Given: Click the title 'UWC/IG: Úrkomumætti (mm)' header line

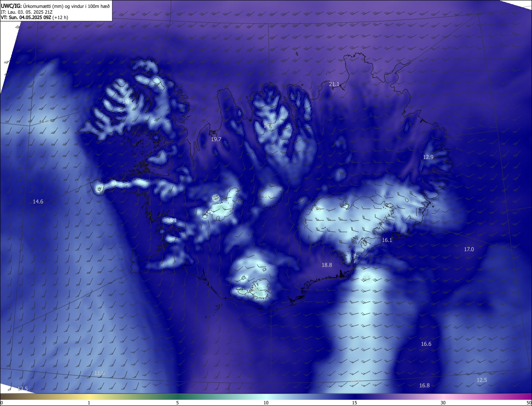Looking at the screenshot, I should (55, 6).
